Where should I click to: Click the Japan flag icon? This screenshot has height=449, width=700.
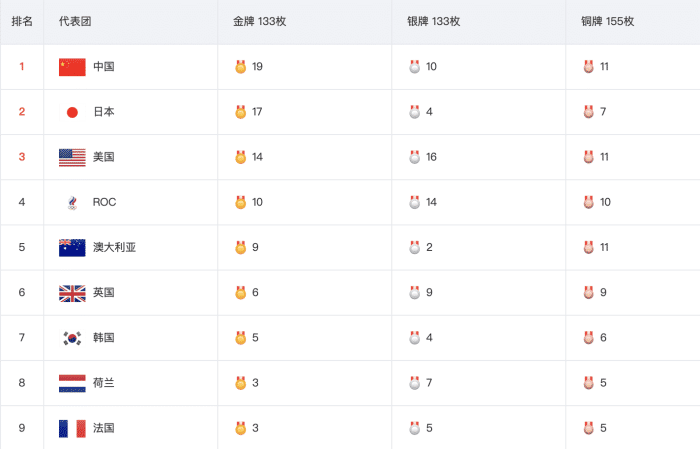[x=72, y=112]
